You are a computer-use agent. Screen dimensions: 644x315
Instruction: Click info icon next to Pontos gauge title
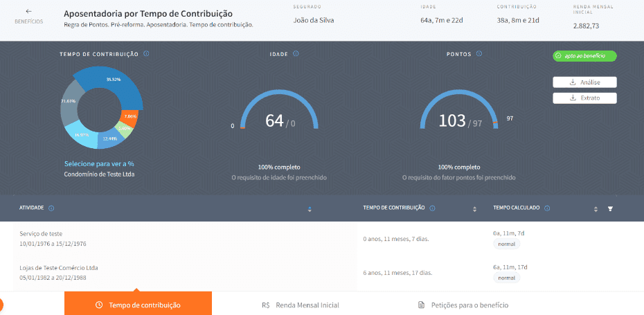click(476, 54)
